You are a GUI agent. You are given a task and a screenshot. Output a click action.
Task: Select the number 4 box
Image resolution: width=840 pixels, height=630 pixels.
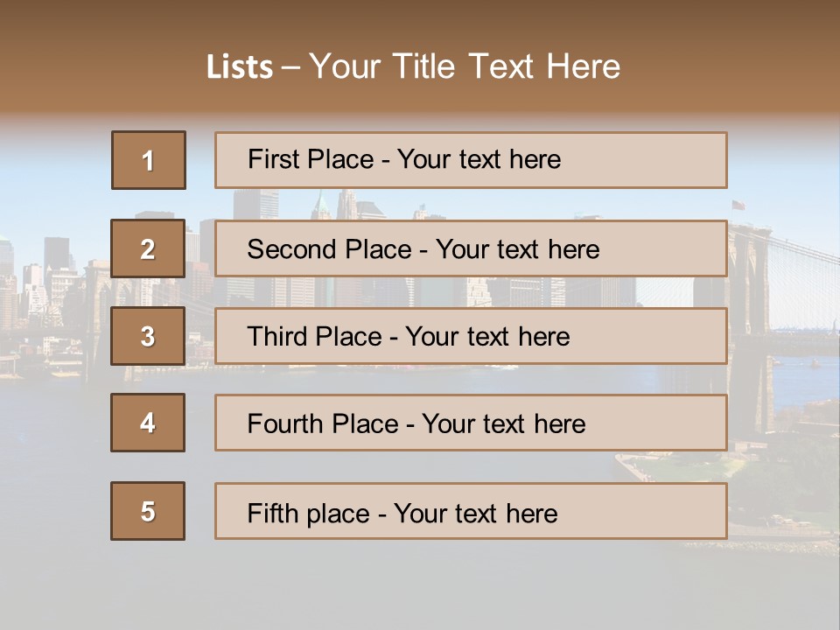coord(148,423)
